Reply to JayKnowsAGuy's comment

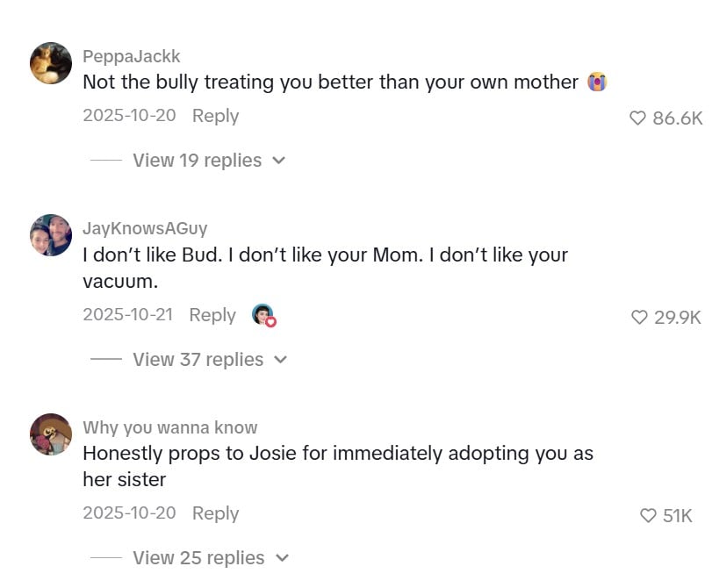[212, 315]
